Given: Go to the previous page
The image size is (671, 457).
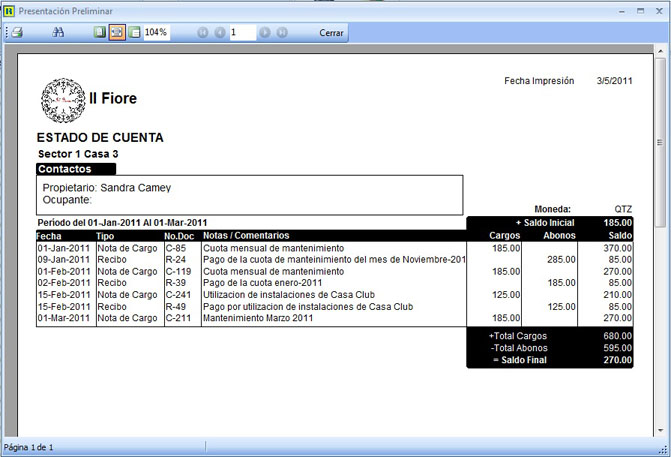Looking at the screenshot, I should (x=220, y=33).
